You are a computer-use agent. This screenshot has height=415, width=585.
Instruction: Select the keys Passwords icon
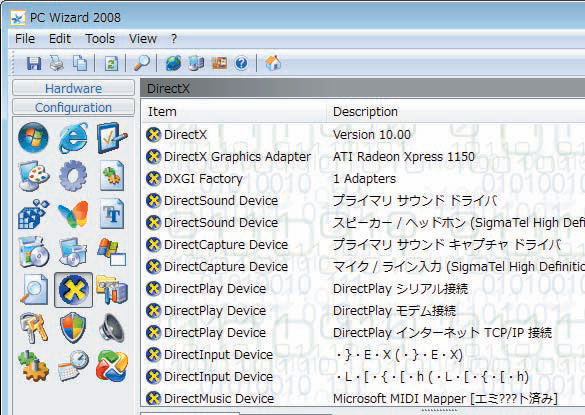[34, 328]
